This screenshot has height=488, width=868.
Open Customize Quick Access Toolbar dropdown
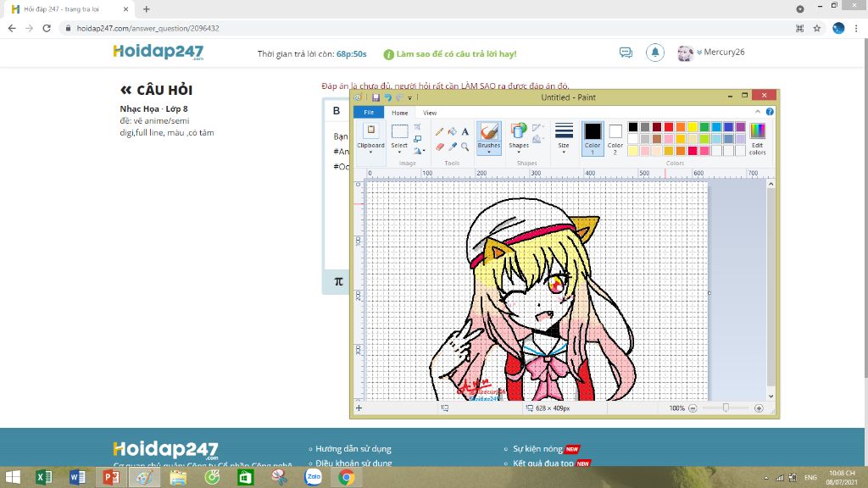(x=409, y=98)
